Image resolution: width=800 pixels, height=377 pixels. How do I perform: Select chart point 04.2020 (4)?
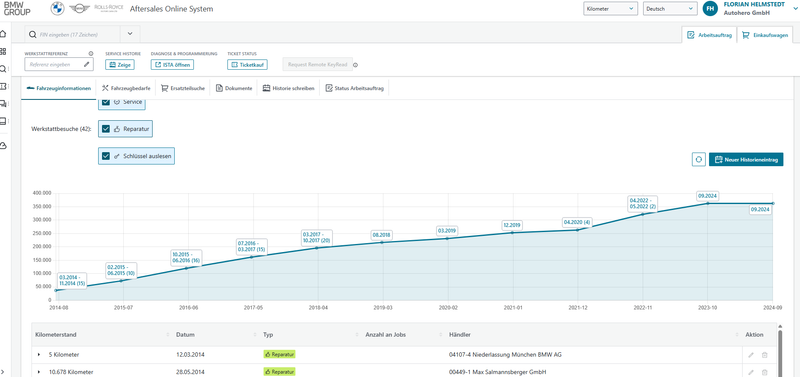pos(577,222)
